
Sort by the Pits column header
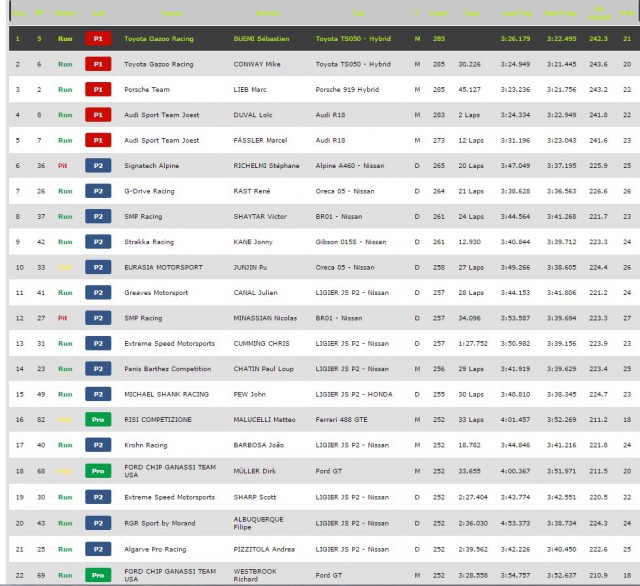pyautogui.click(x=627, y=13)
